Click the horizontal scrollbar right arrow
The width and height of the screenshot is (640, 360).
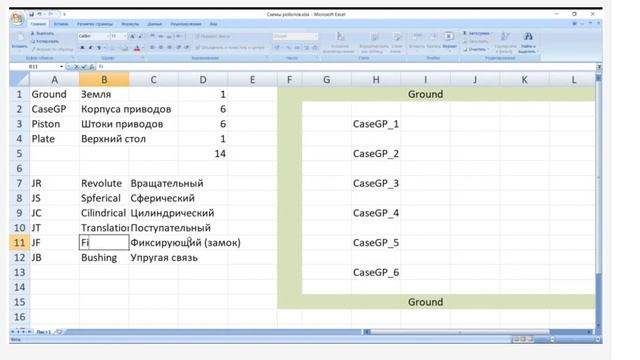pyautogui.click(x=590, y=332)
